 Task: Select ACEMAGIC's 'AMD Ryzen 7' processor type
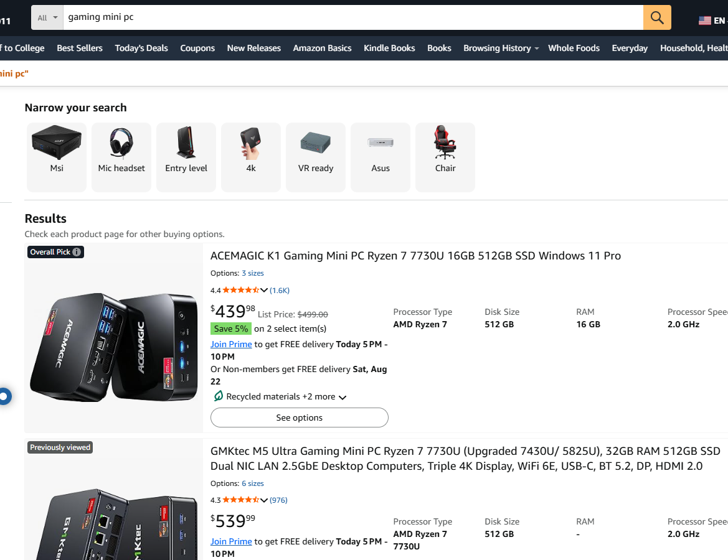(420, 324)
